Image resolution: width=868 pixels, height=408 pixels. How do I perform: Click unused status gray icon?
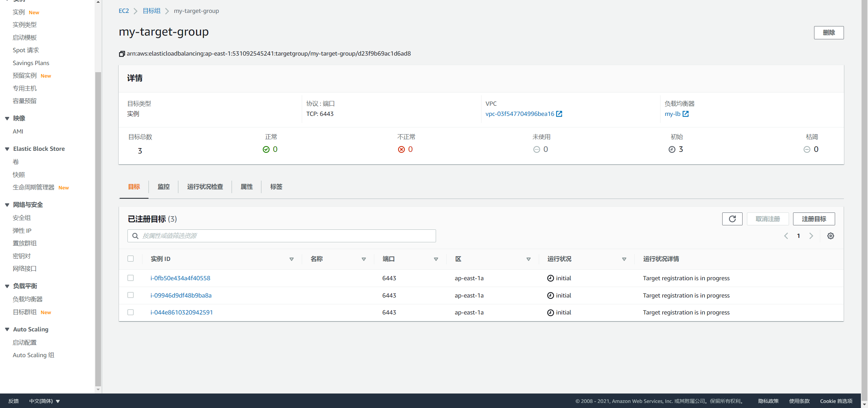click(537, 149)
